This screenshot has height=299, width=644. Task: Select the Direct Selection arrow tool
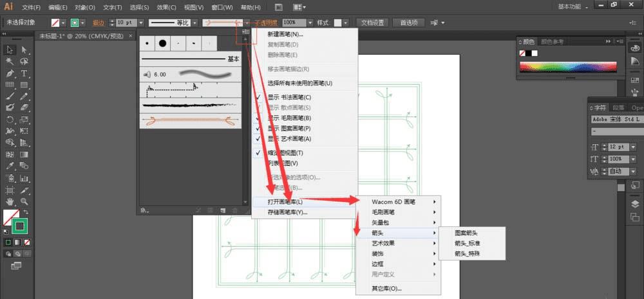(24, 50)
